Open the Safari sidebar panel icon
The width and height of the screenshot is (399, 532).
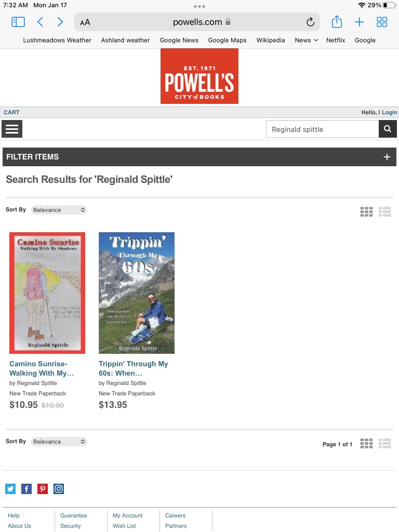[18, 22]
